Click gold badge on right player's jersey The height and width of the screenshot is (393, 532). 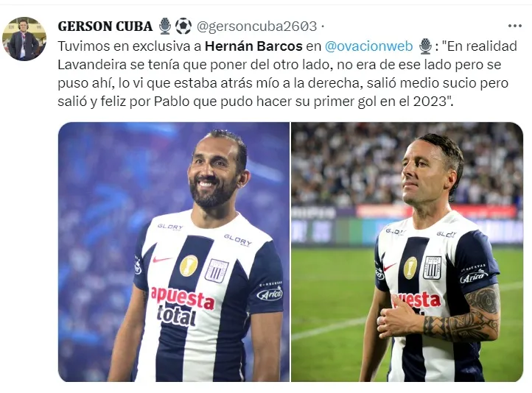click(410, 268)
